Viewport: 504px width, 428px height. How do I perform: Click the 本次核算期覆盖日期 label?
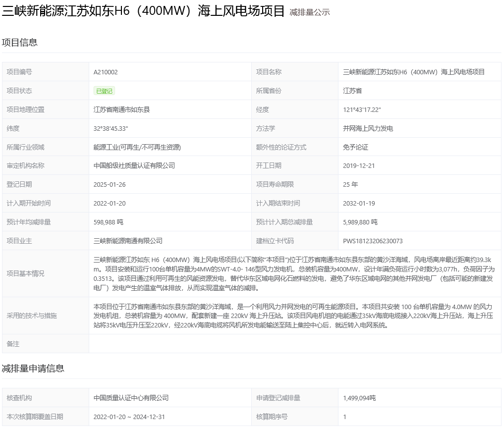pyautogui.click(x=35, y=417)
